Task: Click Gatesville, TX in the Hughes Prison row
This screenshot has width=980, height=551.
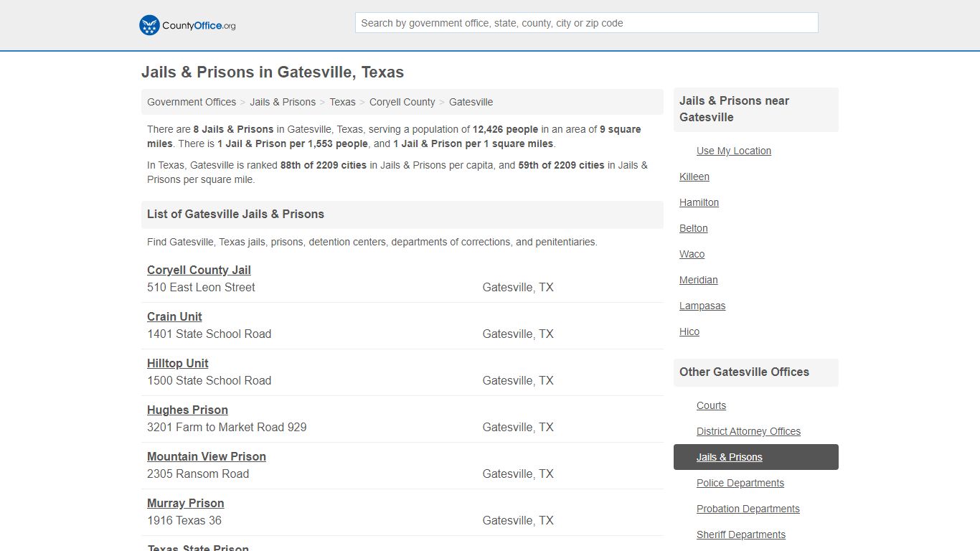Action: pos(518,427)
